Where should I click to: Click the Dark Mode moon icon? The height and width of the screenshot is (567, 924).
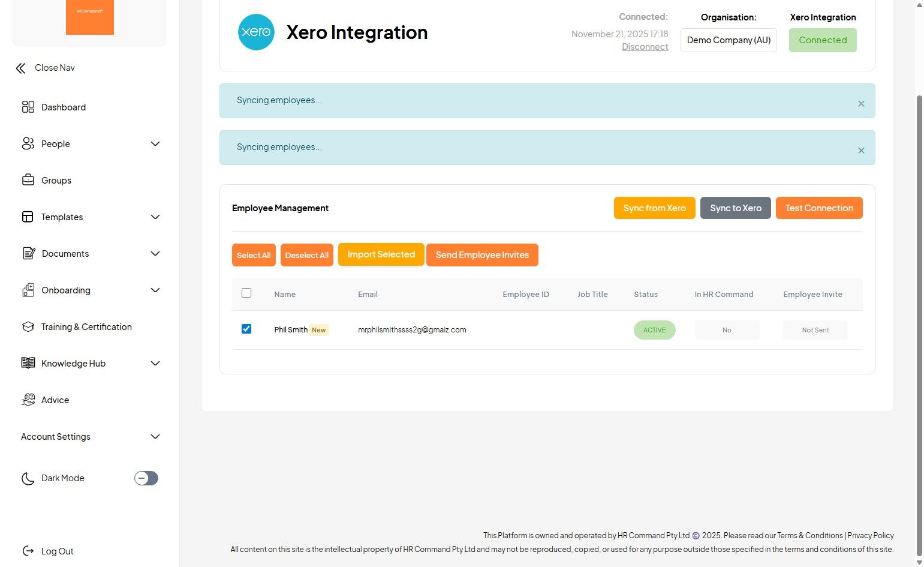point(28,478)
